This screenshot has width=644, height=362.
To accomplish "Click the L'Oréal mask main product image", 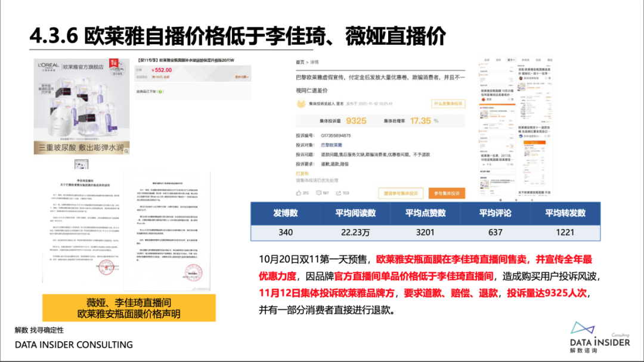I will coord(82,106).
